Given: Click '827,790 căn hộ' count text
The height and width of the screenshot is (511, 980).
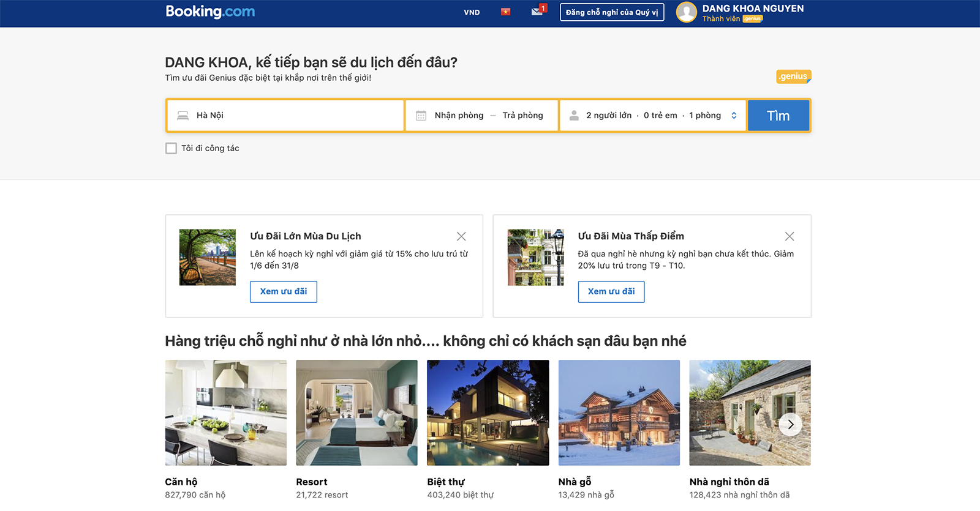Looking at the screenshot, I should (x=195, y=494).
